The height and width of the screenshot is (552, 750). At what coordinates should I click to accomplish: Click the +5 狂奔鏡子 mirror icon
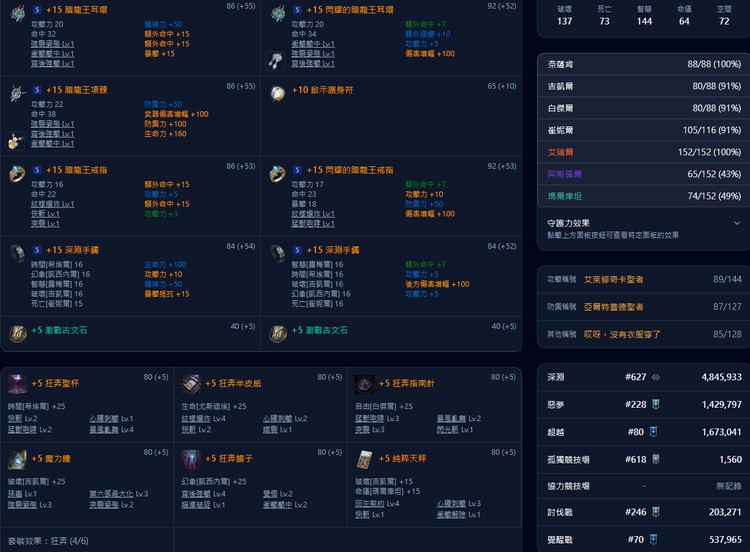pyautogui.click(x=191, y=459)
